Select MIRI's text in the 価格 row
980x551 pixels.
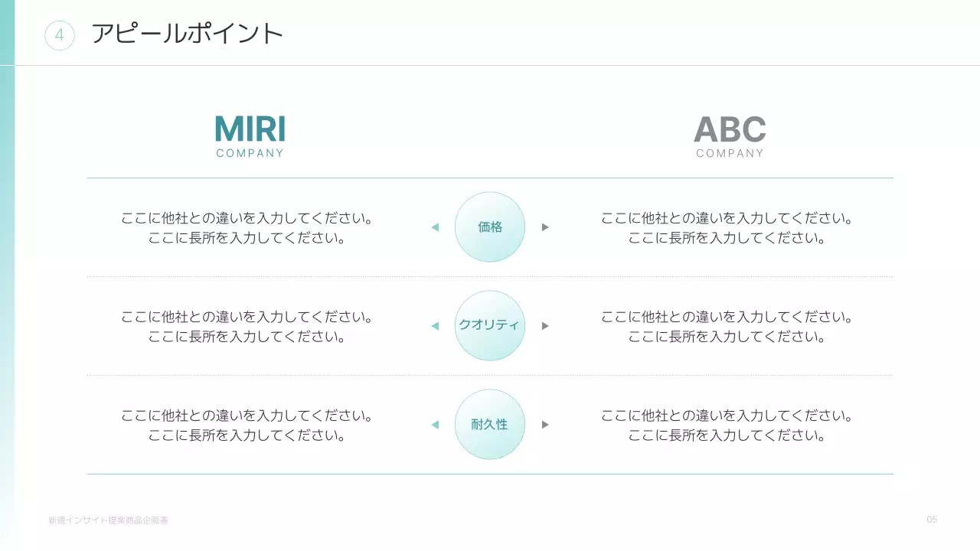pyautogui.click(x=247, y=228)
